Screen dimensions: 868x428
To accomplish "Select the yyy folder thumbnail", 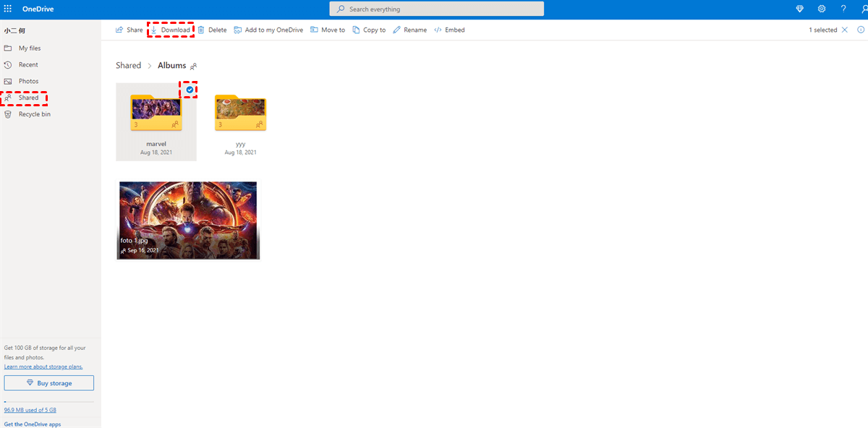I will pyautogui.click(x=240, y=114).
